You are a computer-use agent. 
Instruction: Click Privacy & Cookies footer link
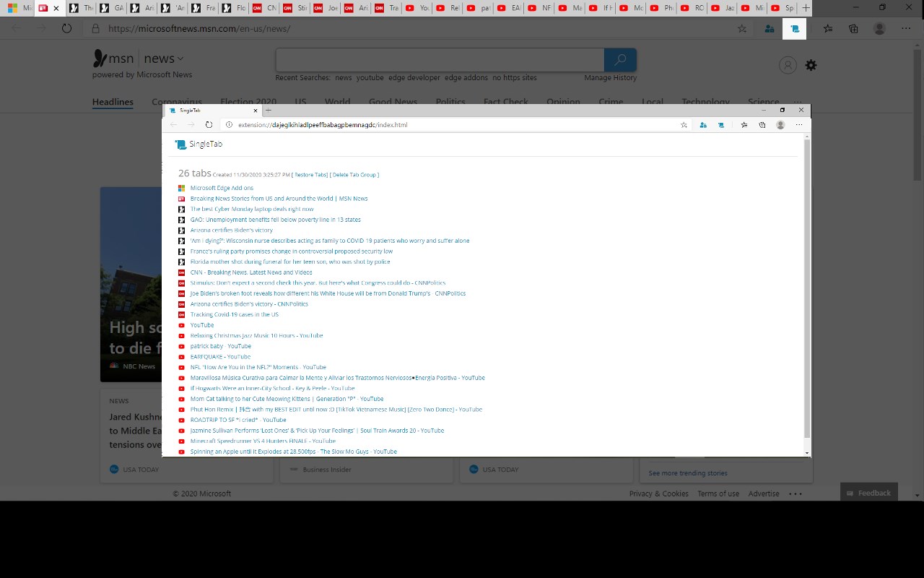658,493
